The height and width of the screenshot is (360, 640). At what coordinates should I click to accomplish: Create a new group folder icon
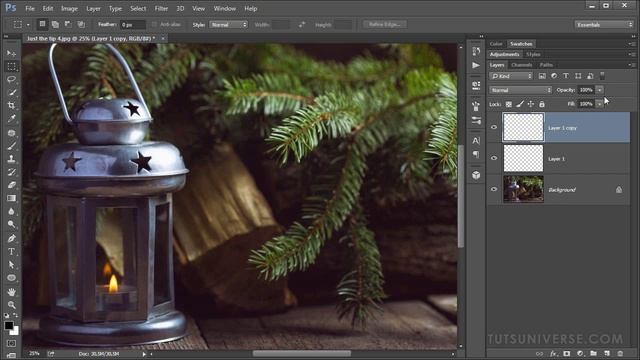tap(593, 353)
